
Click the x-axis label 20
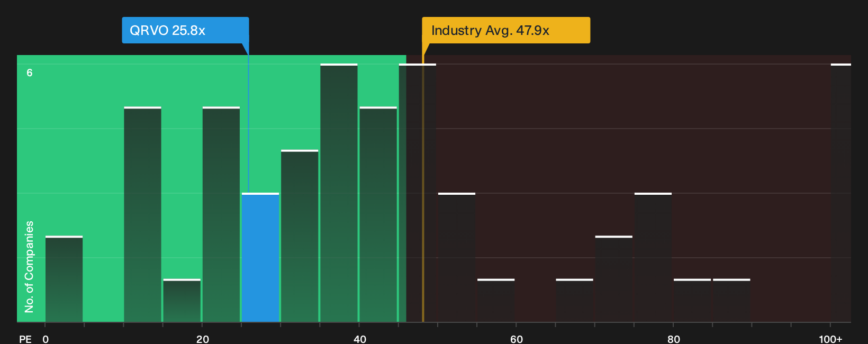tap(203, 339)
